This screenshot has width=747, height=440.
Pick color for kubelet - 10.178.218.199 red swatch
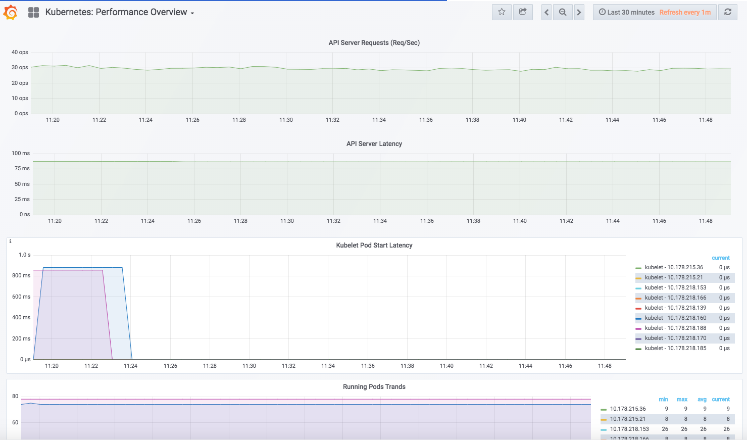pos(638,309)
